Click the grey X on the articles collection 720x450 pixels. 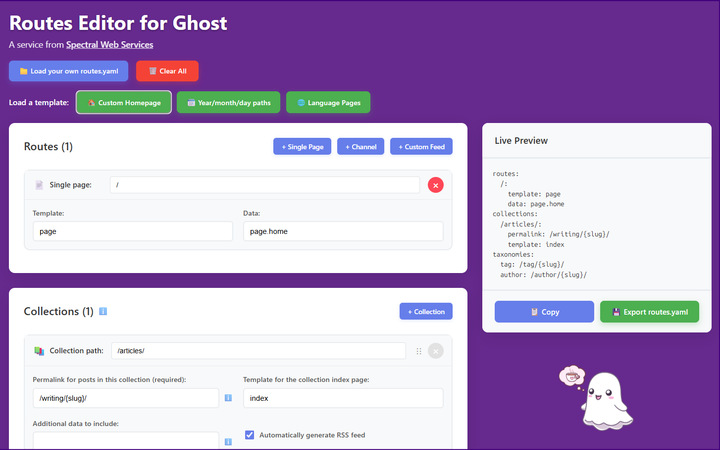tap(436, 351)
